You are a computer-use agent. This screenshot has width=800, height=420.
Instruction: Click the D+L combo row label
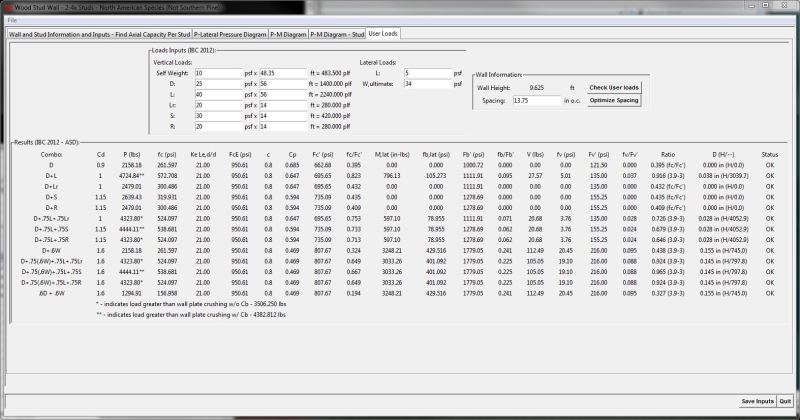coord(51,176)
